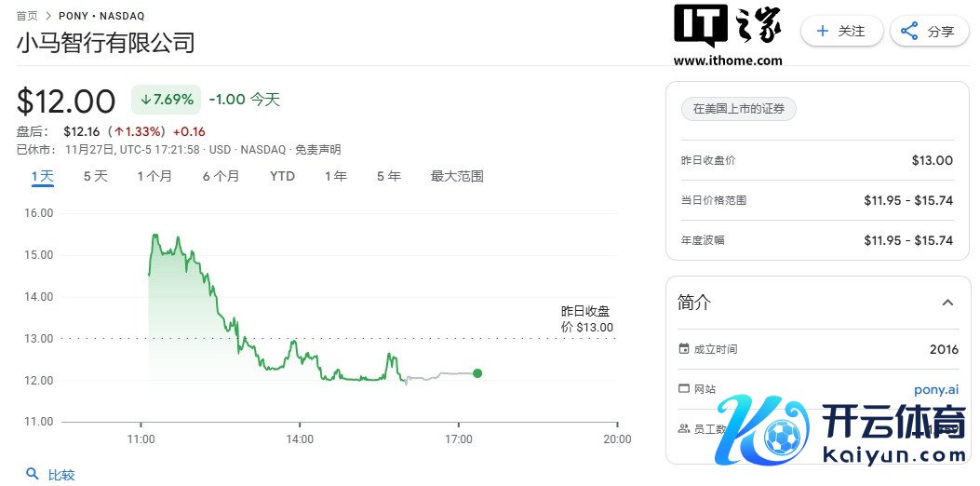Collapse the 简介 section chevron
The height and width of the screenshot is (486, 980).
click(x=947, y=303)
